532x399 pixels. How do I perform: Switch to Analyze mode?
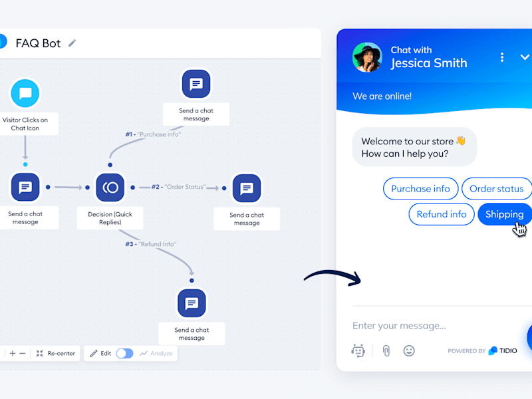[x=156, y=353]
